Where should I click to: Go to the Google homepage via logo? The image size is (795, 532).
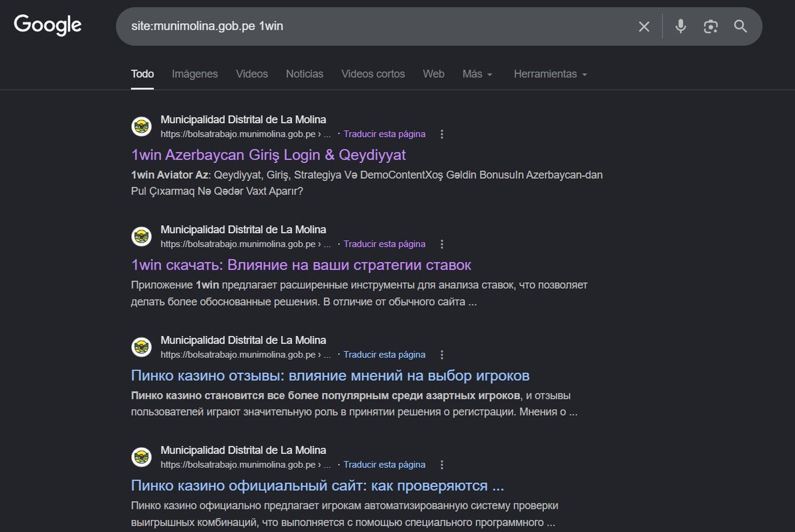click(48, 26)
